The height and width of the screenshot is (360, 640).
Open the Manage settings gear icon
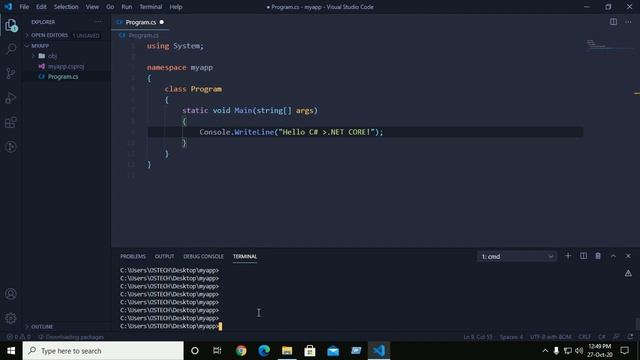11,318
